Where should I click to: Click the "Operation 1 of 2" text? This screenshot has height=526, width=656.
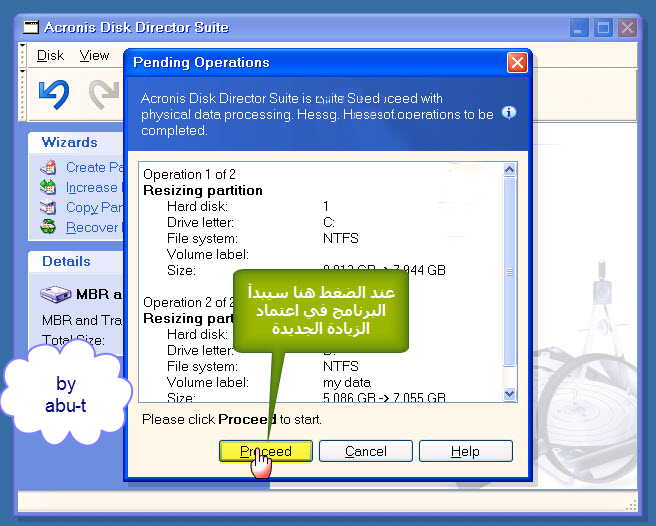pos(189,174)
